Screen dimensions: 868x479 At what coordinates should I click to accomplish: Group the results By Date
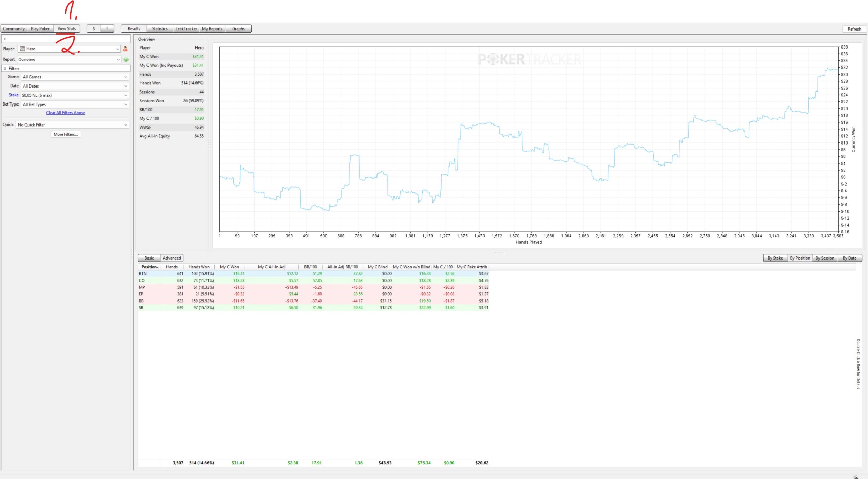850,258
